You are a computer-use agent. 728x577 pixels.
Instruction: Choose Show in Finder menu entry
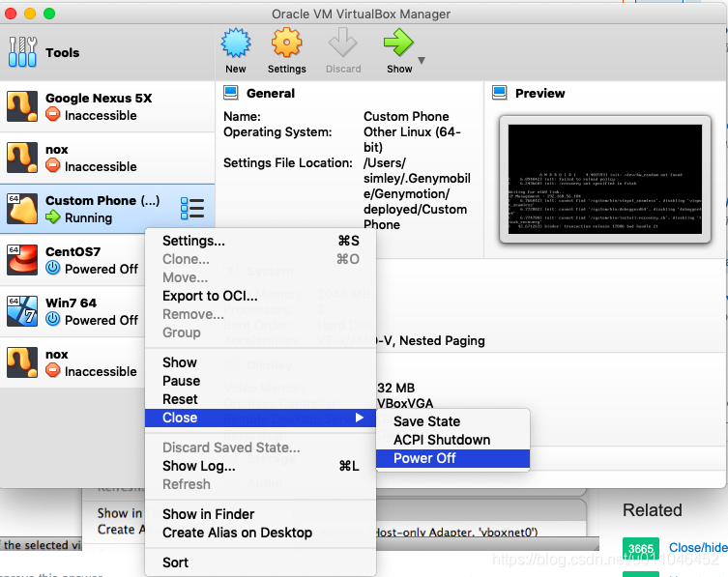click(x=260, y=514)
